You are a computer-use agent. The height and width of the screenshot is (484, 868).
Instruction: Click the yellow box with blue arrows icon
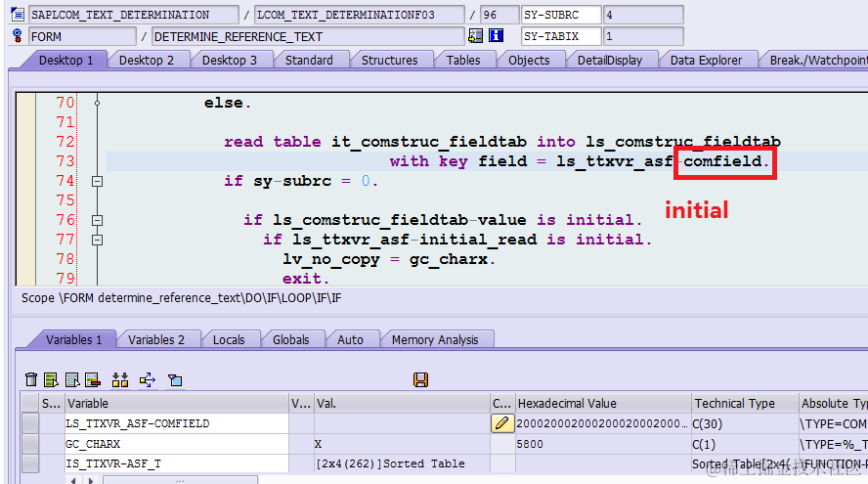tap(148, 380)
